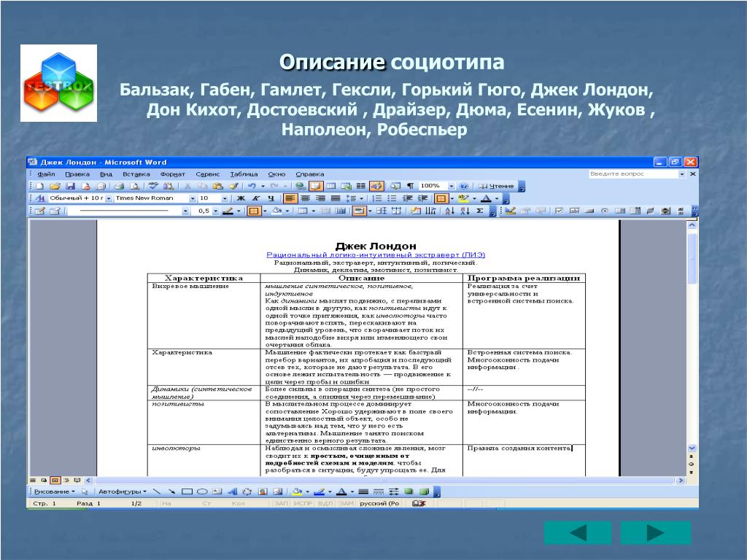Click the bulleted list icon
Viewport: 747px width, 560px height.
click(392, 198)
